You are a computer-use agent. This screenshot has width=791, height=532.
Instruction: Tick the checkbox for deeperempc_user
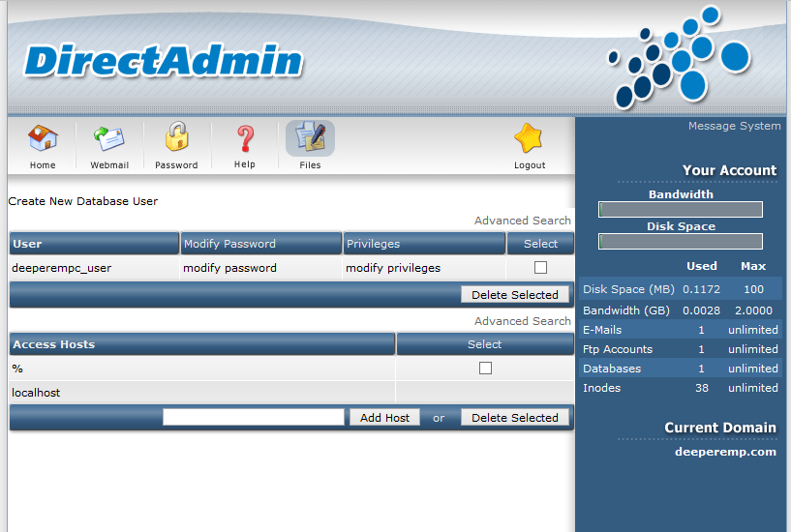540,268
